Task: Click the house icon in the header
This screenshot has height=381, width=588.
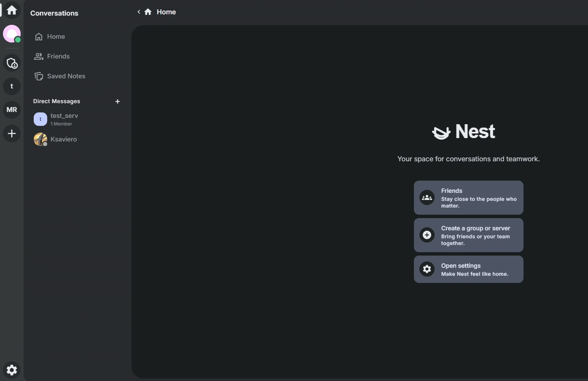Action: [x=148, y=12]
